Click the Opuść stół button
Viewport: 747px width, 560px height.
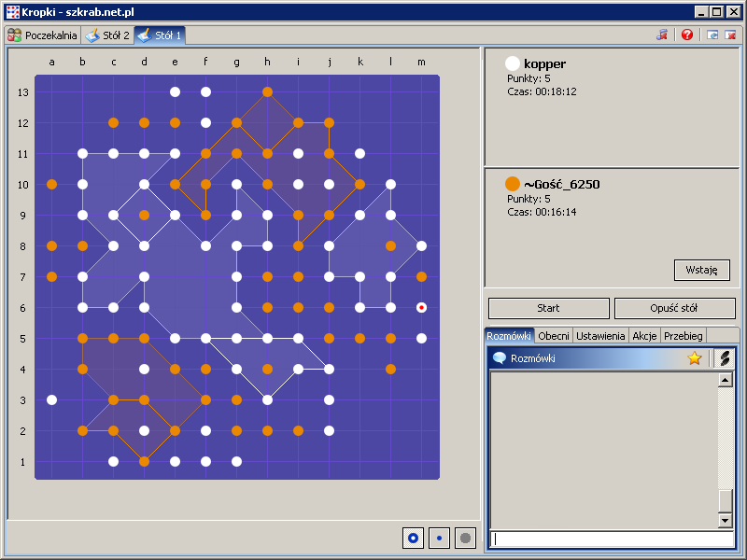(x=674, y=308)
